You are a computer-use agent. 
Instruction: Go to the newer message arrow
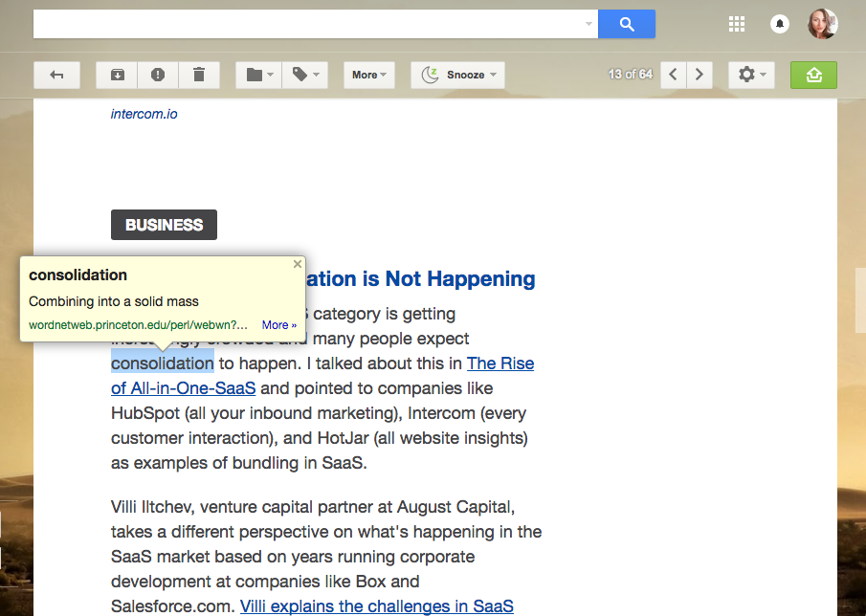674,75
